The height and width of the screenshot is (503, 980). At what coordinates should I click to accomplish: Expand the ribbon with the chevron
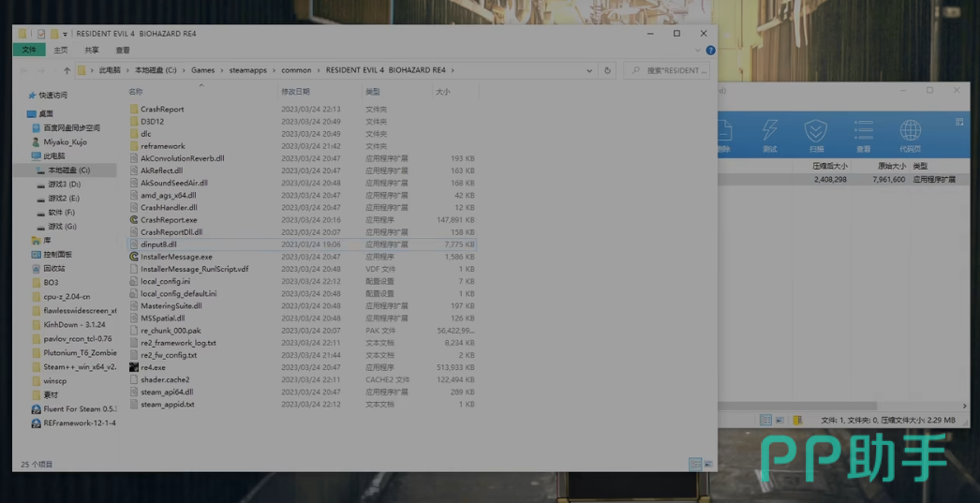coord(698,51)
